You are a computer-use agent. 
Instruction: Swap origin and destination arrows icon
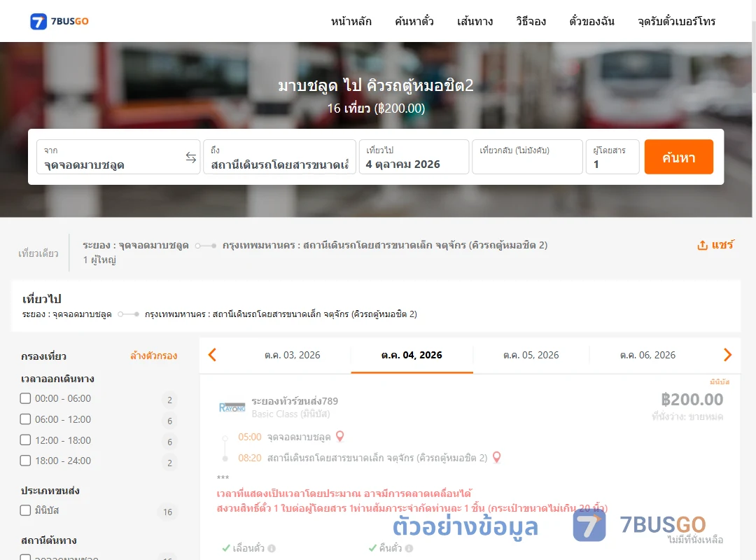point(191,157)
